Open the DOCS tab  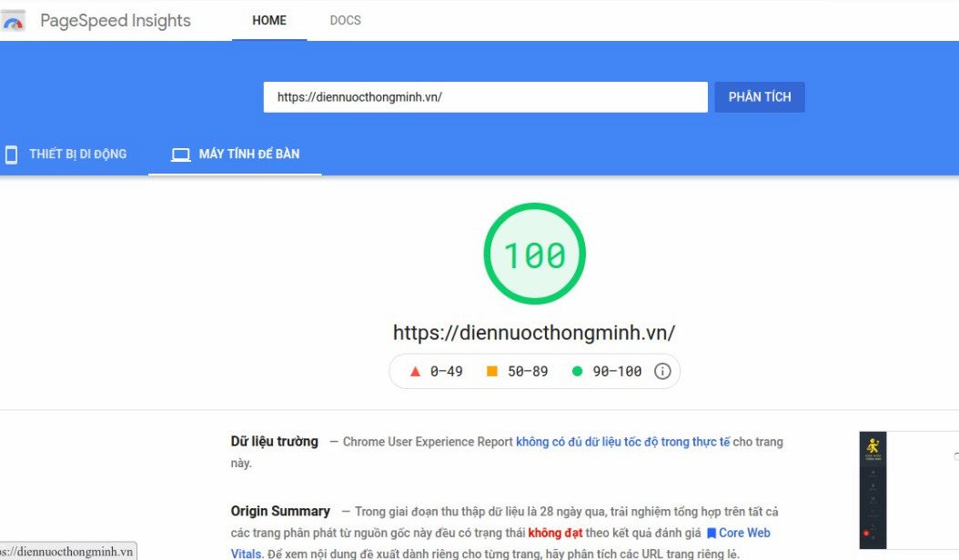[346, 21]
